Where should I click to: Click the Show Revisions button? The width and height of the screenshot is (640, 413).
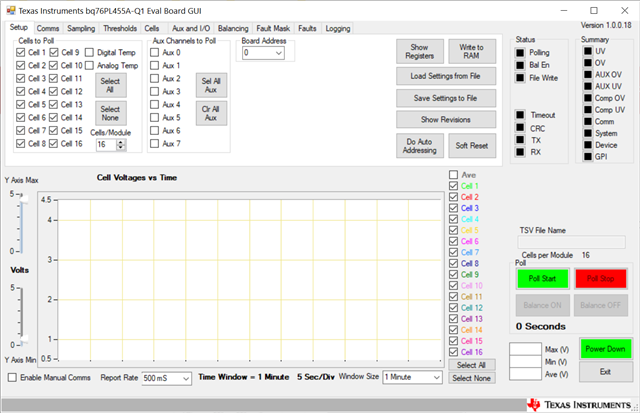coord(446,120)
